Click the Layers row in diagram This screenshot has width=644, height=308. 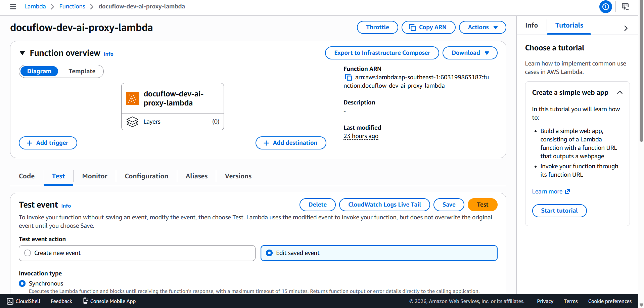(173, 122)
